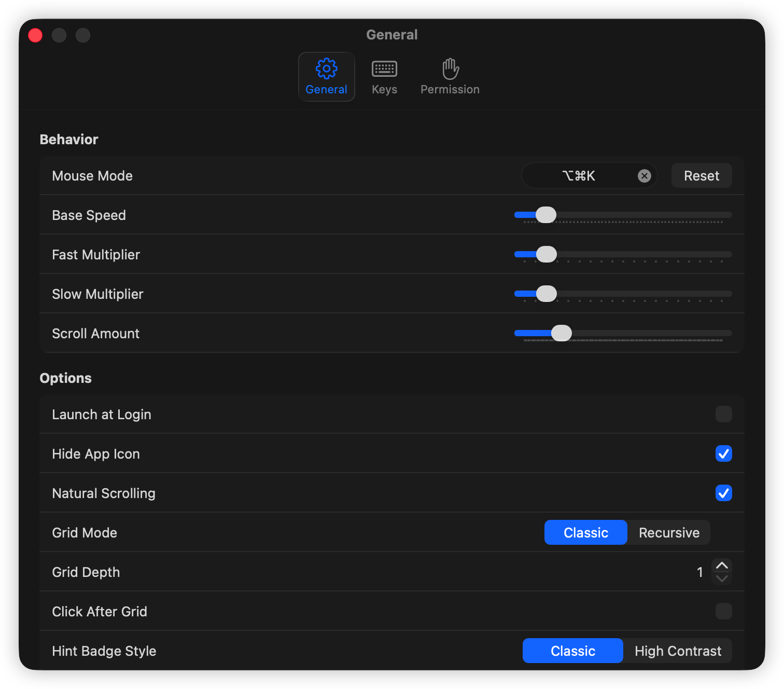Click the Behavior section heading
Viewport: 784px width, 689px height.
pyautogui.click(x=69, y=140)
